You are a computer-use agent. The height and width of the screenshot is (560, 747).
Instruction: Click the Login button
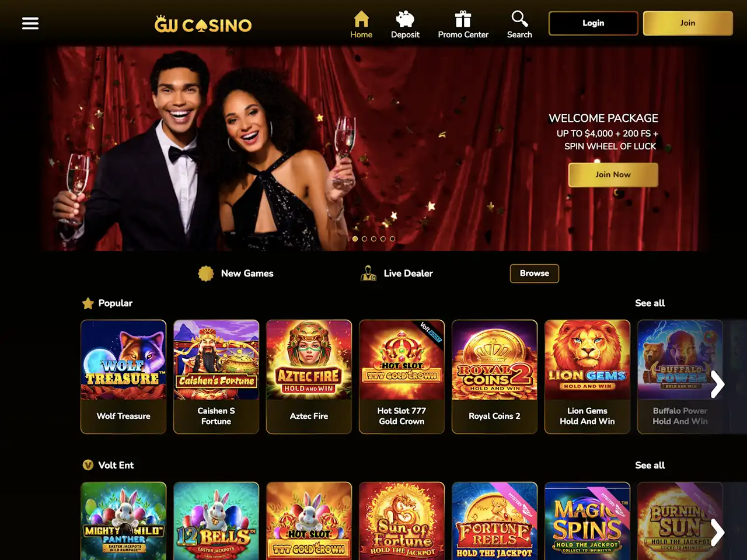(x=594, y=23)
